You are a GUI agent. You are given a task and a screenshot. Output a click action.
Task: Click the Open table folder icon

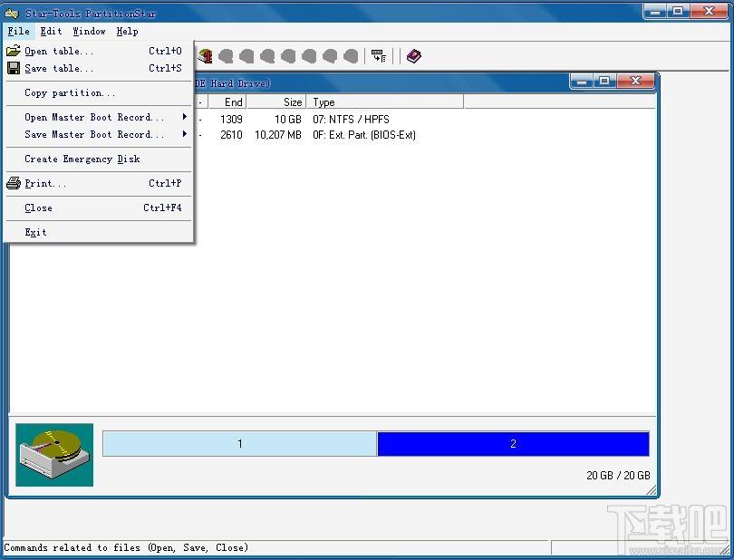pos(14,51)
